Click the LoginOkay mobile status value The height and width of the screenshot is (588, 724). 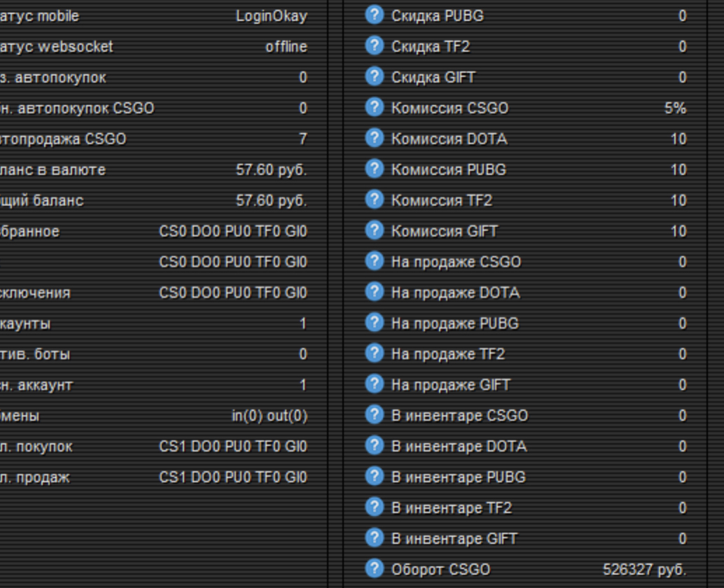(271, 16)
